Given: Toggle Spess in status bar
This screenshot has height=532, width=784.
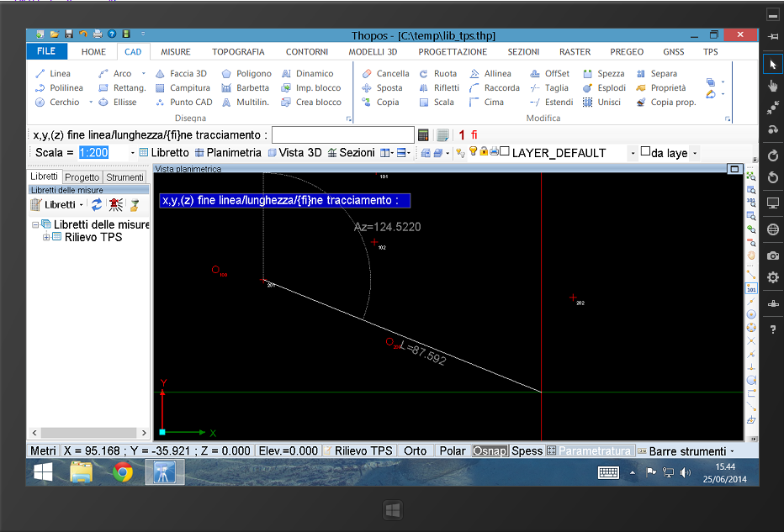Looking at the screenshot, I should [x=527, y=451].
